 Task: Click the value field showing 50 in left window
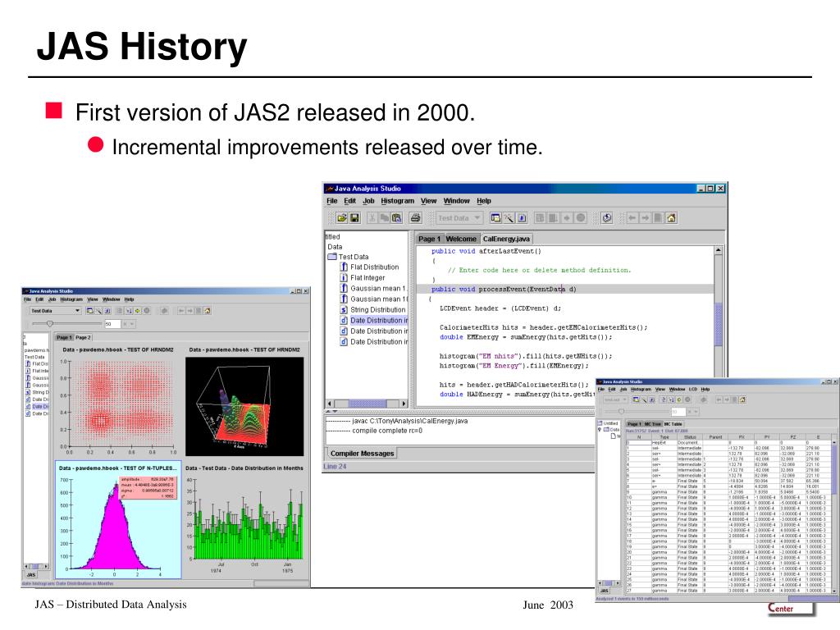112,324
